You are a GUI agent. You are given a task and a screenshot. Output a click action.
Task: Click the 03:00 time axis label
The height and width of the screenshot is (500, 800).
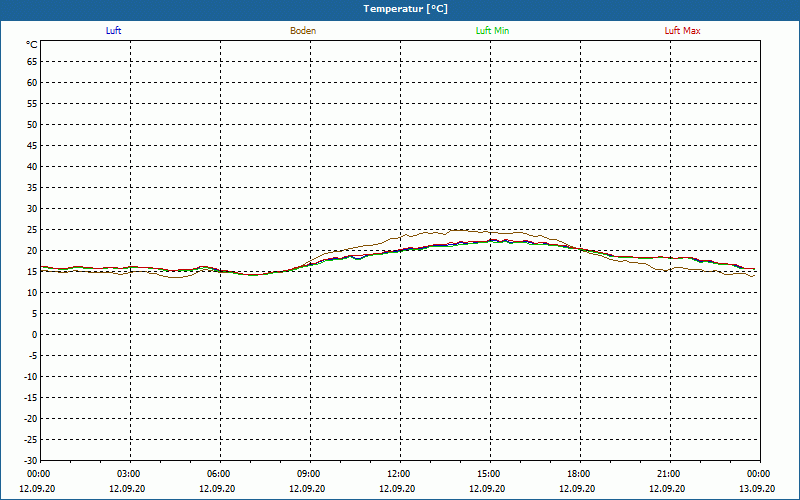point(129,474)
